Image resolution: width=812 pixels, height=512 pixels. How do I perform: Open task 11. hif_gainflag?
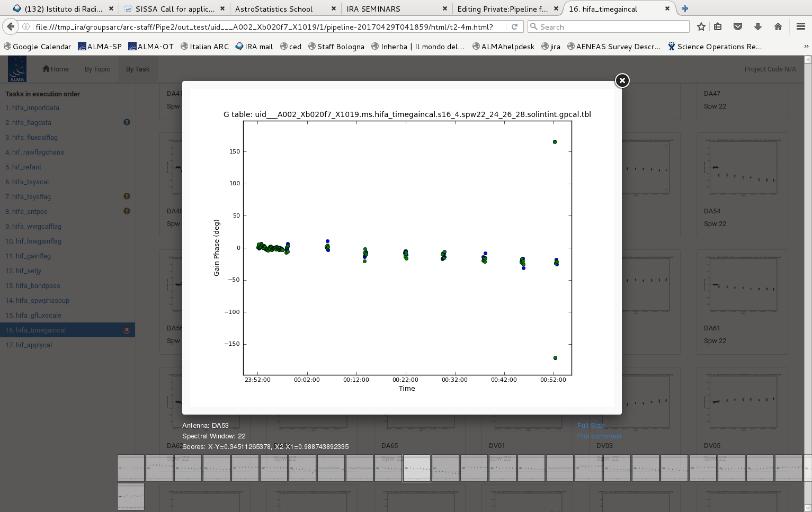point(28,256)
